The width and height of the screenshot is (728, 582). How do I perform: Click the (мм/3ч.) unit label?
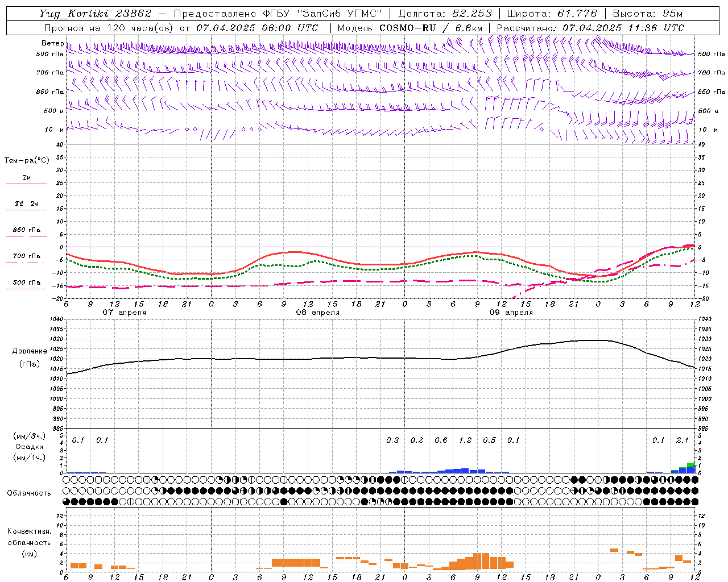tap(30, 436)
